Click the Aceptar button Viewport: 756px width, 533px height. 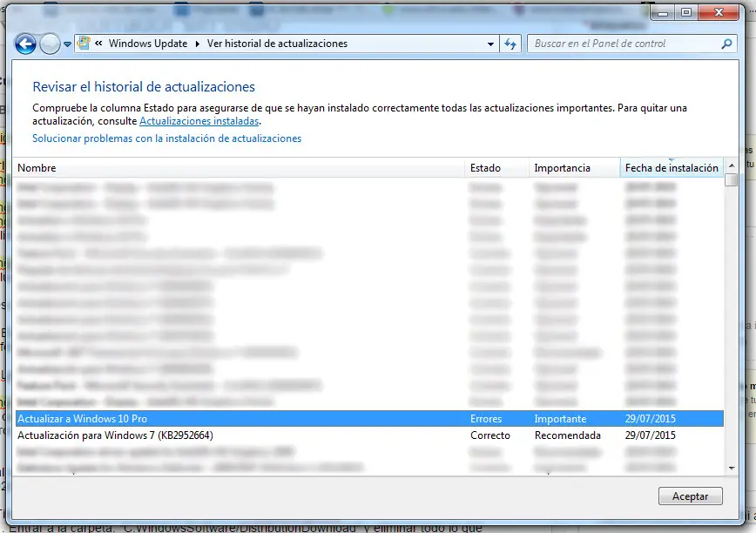coord(690,496)
